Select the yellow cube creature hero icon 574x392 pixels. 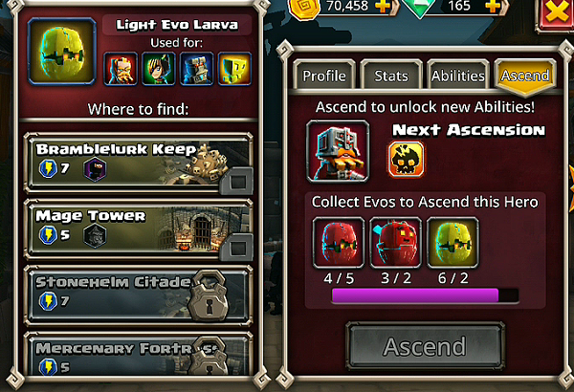click(234, 69)
